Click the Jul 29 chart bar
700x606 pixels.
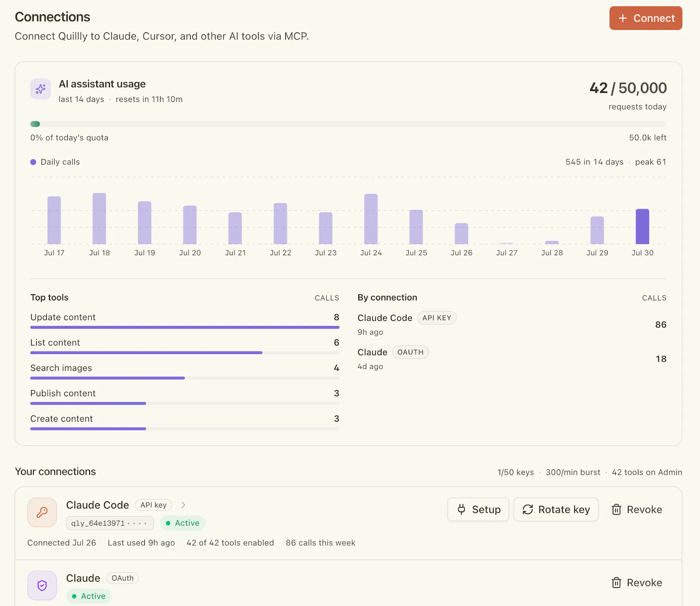(597, 230)
